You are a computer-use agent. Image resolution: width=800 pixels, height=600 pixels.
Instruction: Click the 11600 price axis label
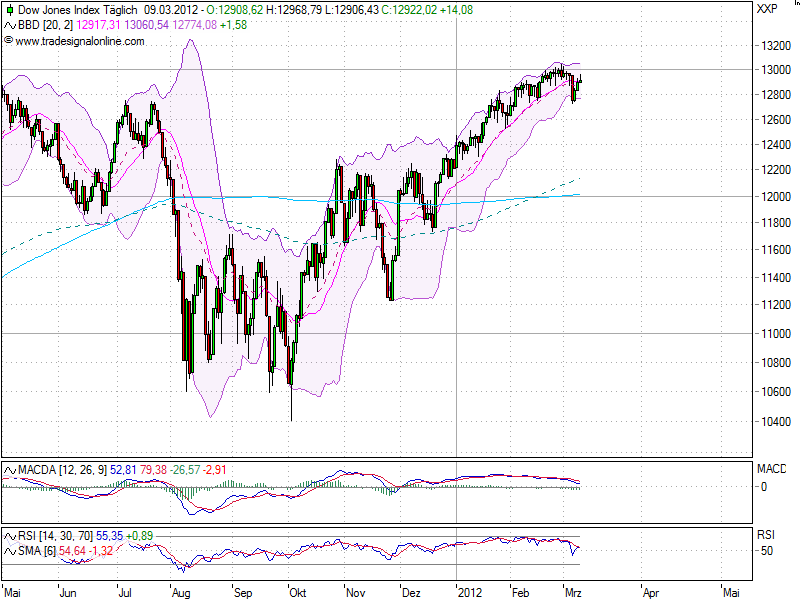point(776,250)
